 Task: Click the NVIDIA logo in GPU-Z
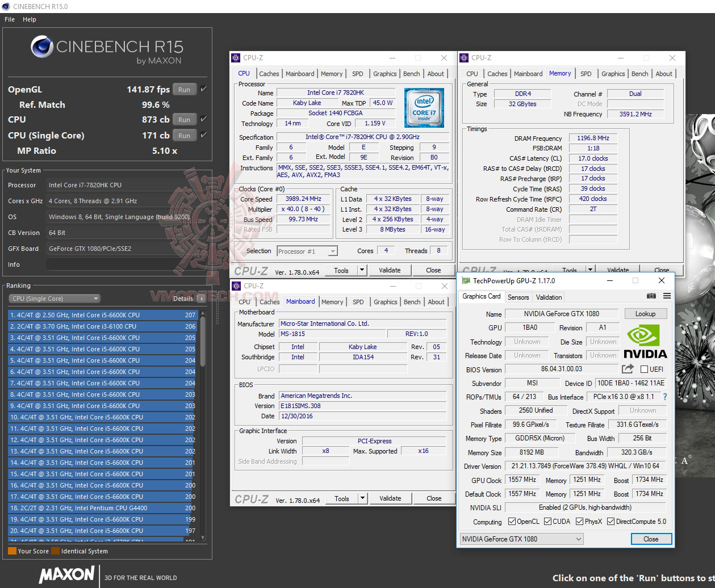(645, 341)
